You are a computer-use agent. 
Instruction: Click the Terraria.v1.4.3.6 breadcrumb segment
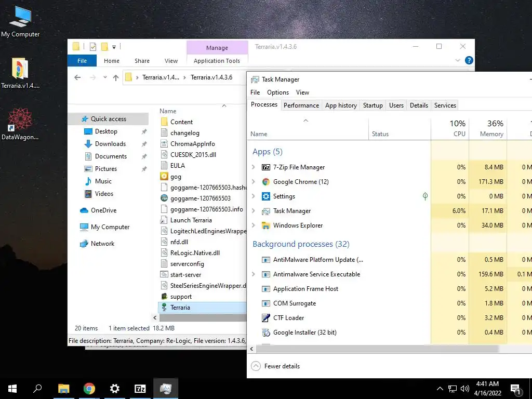click(x=211, y=77)
